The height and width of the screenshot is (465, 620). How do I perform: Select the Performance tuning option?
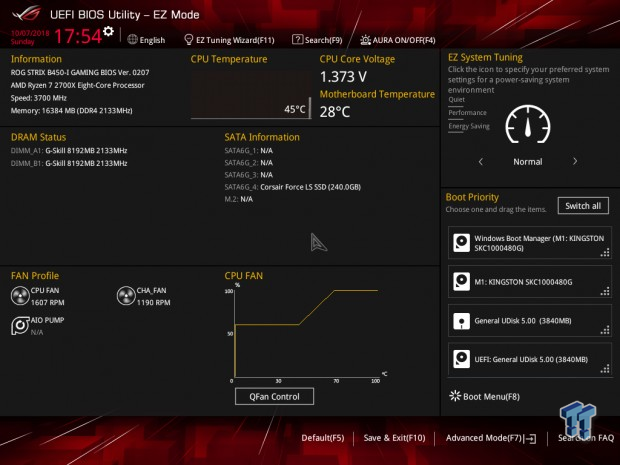pos(467,113)
